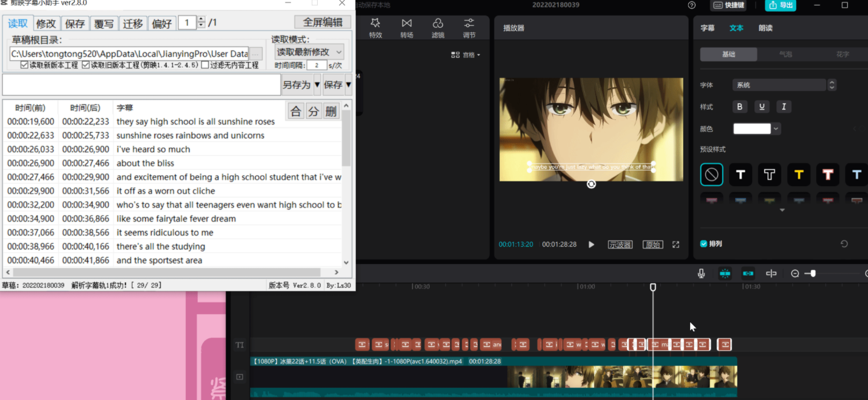Choose the outlined T preset style

[x=769, y=175]
